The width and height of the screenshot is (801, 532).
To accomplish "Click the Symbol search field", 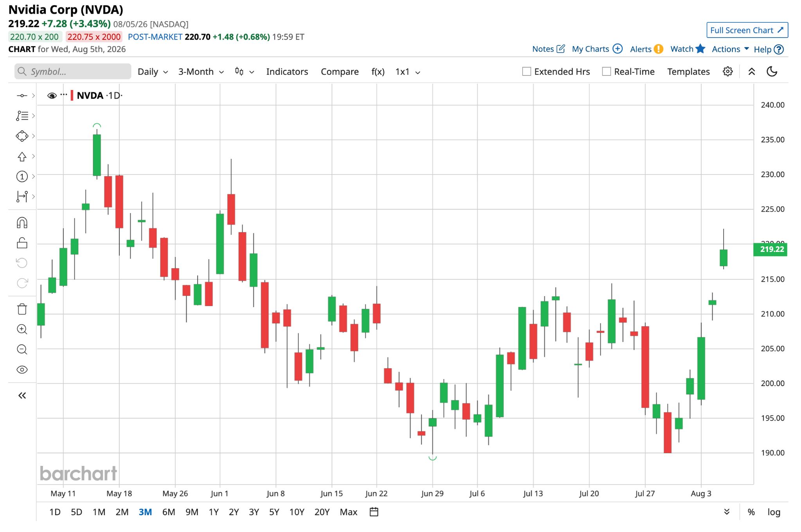I will click(x=73, y=72).
